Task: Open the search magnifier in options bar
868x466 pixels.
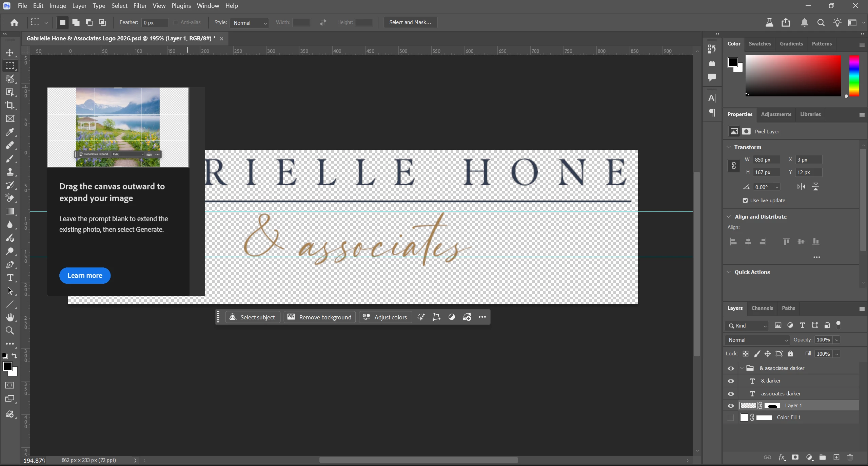Action: click(x=821, y=23)
